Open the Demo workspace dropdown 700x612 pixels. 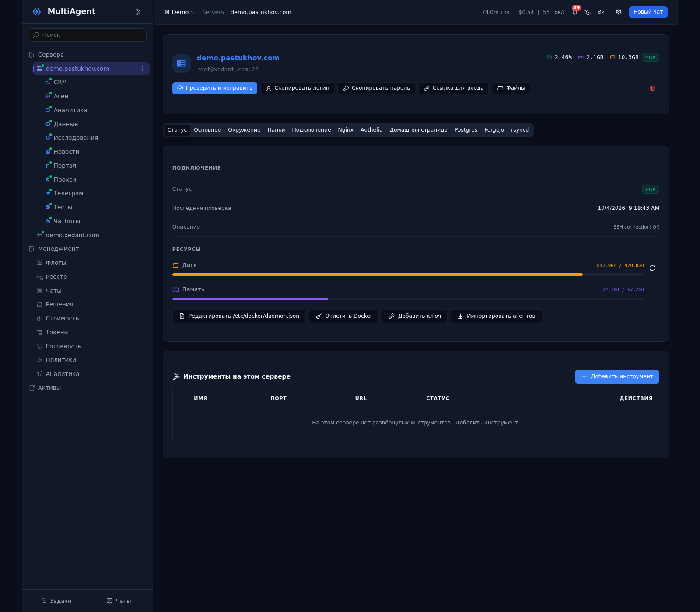click(180, 12)
